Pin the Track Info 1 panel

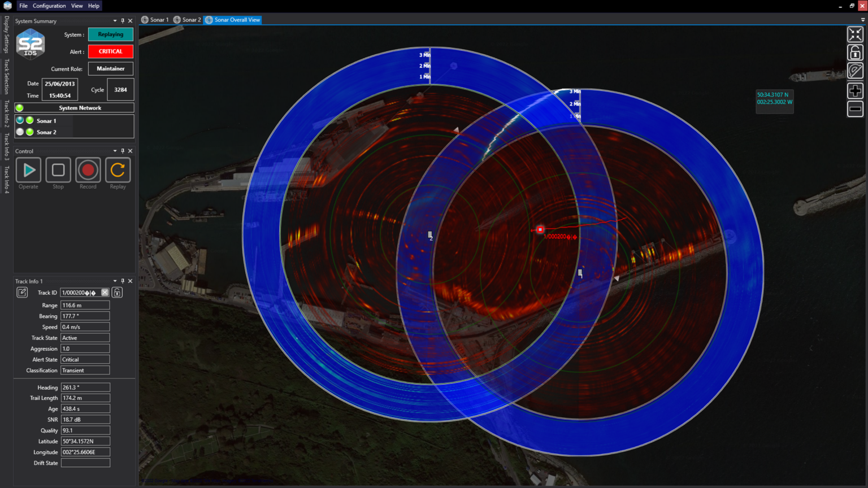click(123, 281)
